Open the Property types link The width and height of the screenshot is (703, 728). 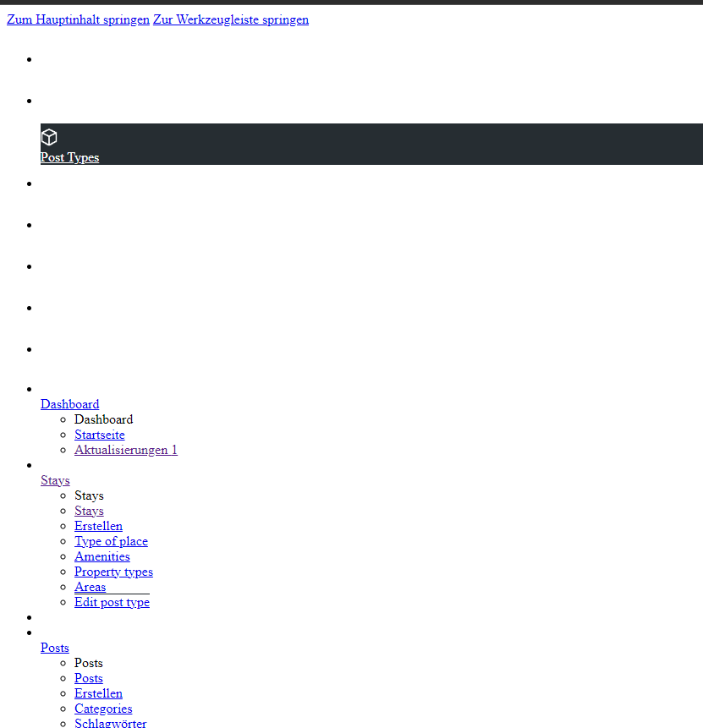[x=113, y=571]
